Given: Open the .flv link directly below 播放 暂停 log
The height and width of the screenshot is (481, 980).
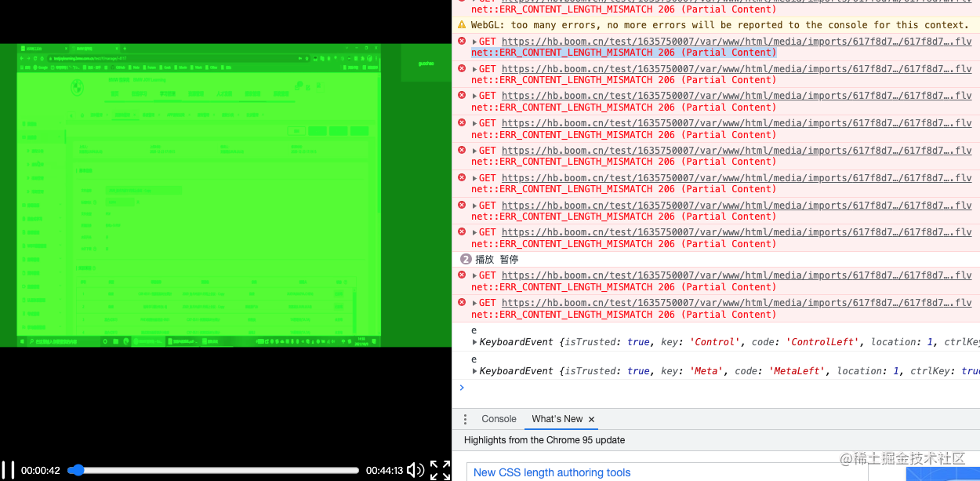Looking at the screenshot, I should [x=736, y=275].
